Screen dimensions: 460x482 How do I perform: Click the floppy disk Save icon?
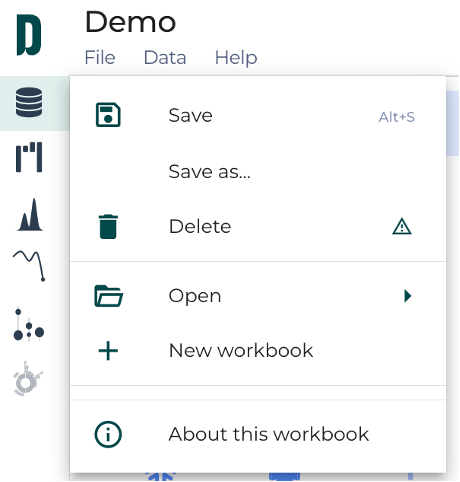108,115
